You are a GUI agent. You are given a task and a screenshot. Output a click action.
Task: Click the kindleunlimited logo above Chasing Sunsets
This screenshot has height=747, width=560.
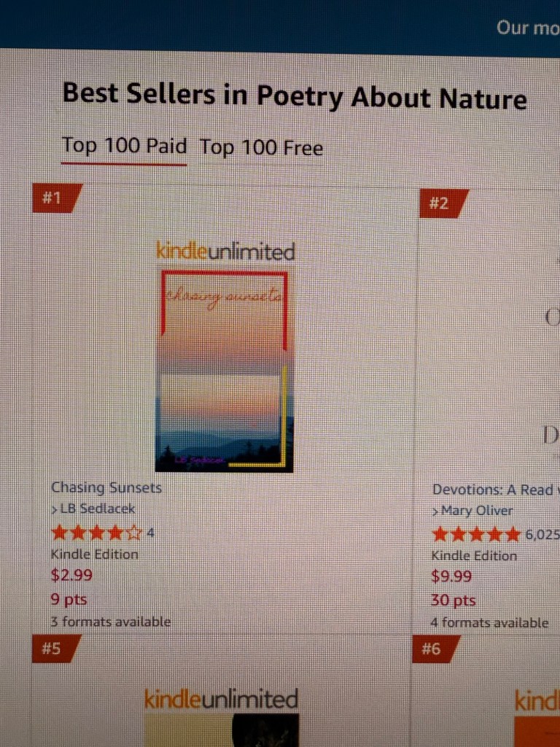(225, 252)
